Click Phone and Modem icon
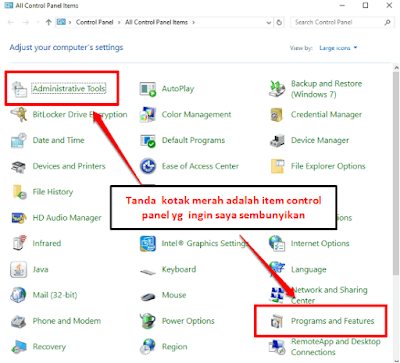 (19, 321)
